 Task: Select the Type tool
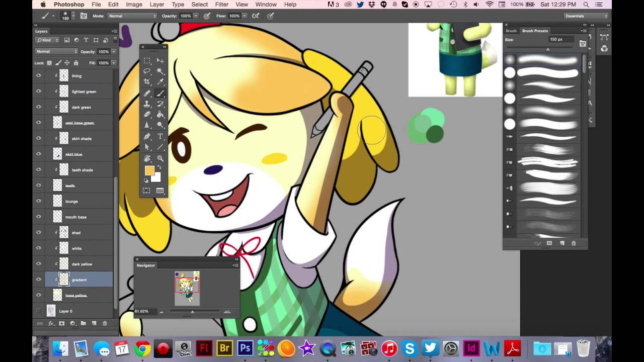click(x=160, y=136)
